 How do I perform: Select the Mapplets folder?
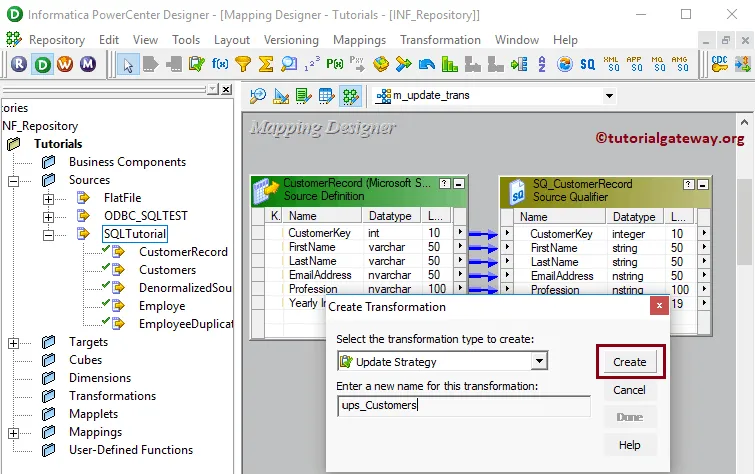pyautogui.click(x=93, y=414)
